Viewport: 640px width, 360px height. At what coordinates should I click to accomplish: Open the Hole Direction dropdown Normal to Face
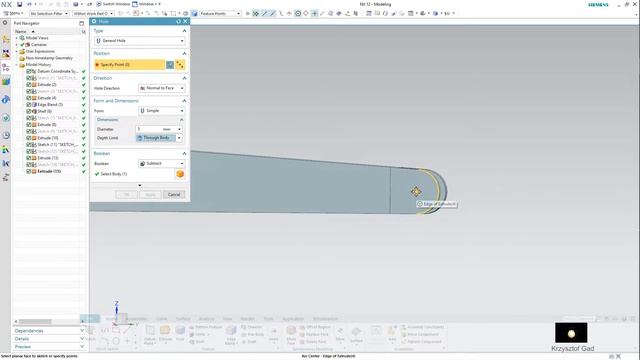pos(162,88)
